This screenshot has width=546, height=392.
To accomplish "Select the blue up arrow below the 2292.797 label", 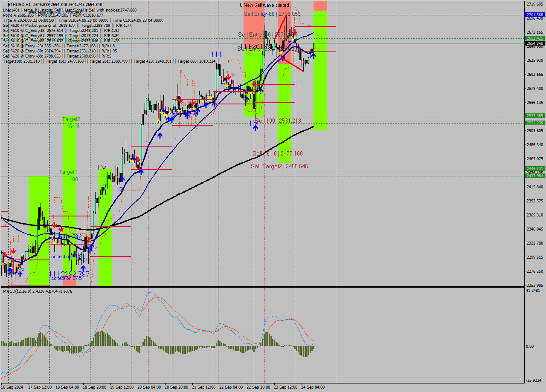I will click(83, 268).
